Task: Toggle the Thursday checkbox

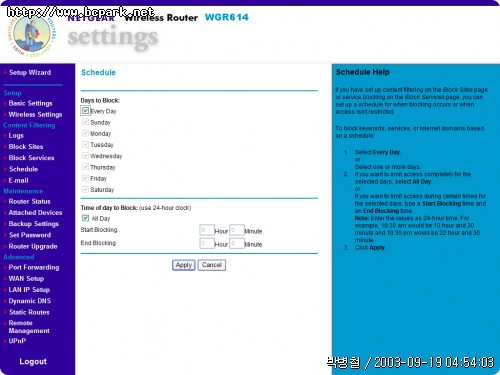Action: click(85, 167)
